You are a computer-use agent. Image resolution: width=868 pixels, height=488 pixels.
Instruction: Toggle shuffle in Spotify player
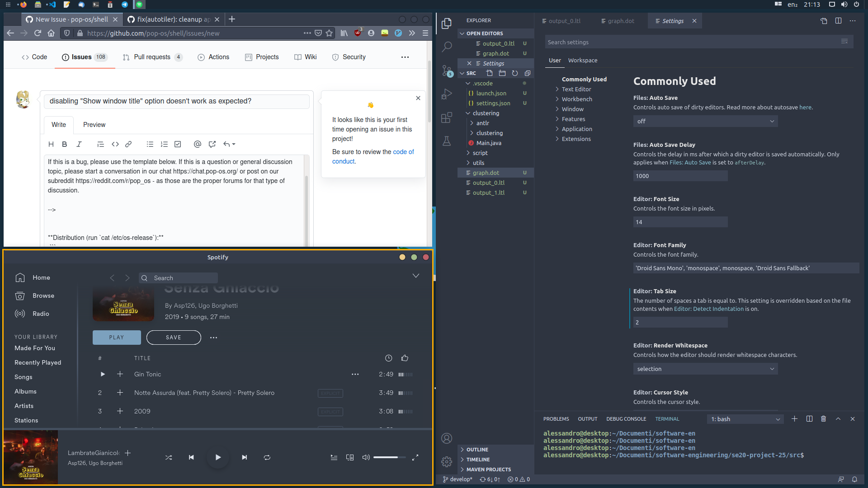[x=169, y=457]
